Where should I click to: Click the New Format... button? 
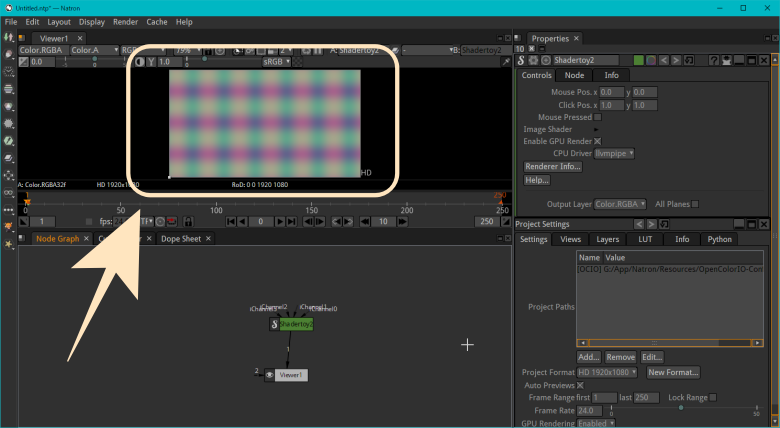[x=672, y=372]
